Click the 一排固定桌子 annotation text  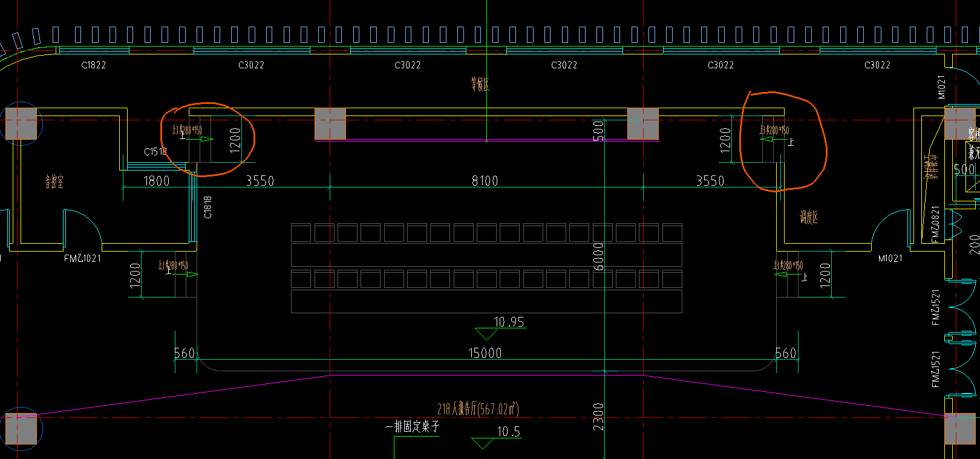pos(413,426)
